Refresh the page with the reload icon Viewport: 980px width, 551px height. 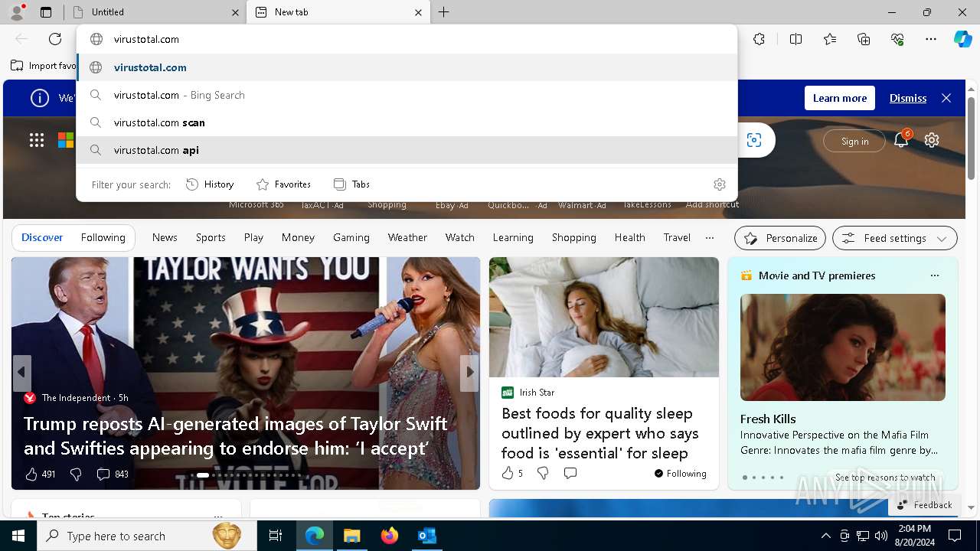(55, 39)
